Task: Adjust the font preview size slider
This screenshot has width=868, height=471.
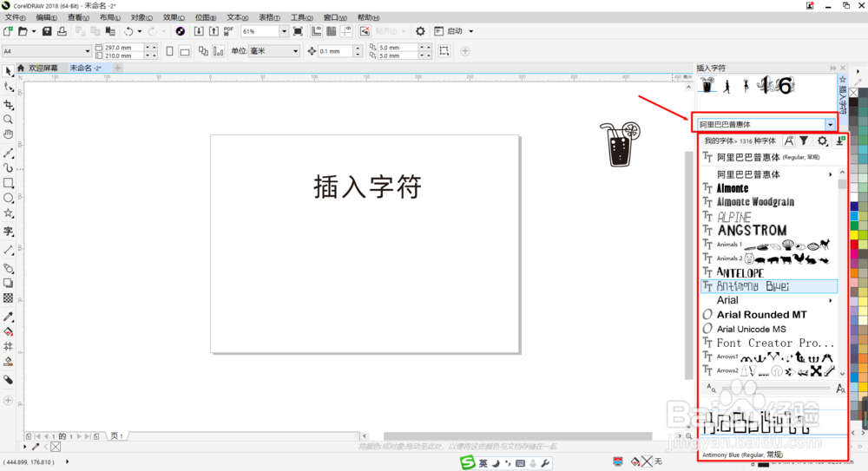Action: pos(775,389)
